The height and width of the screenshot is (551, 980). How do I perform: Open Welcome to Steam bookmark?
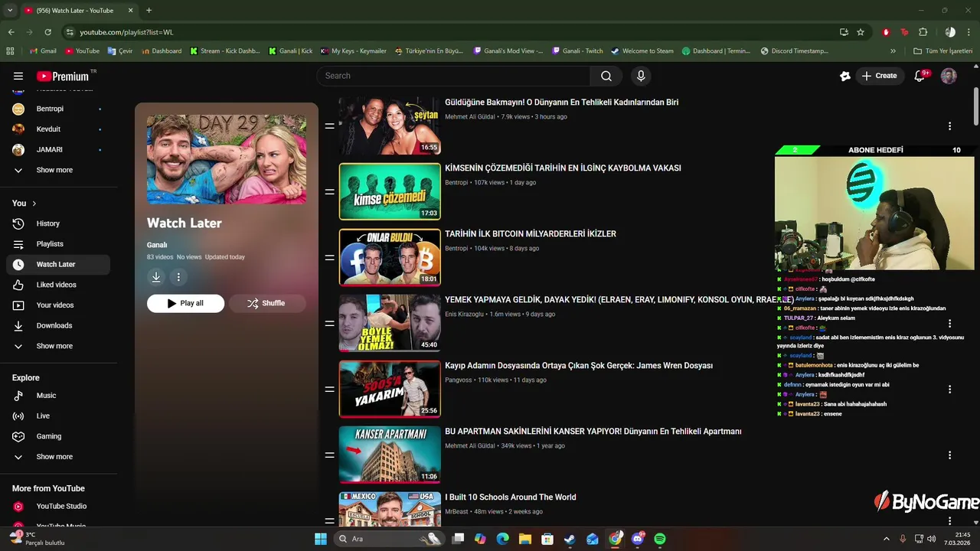click(642, 51)
